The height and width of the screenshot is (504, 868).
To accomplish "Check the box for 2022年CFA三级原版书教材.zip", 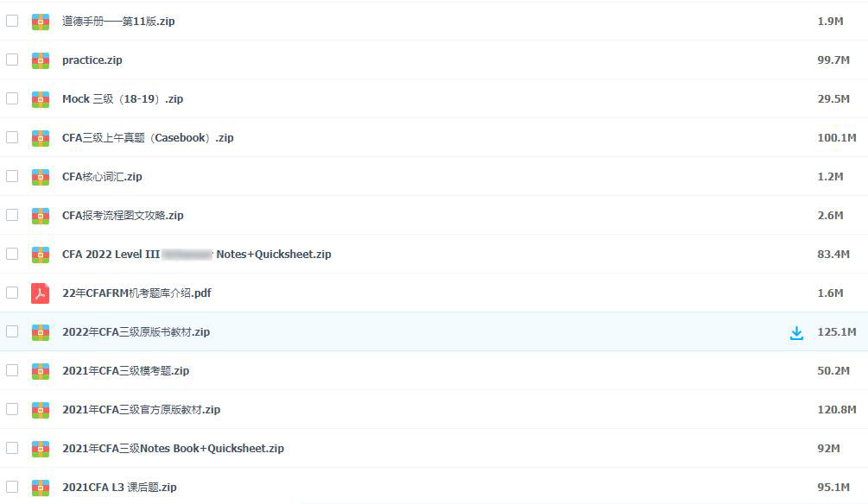I will 12,331.
